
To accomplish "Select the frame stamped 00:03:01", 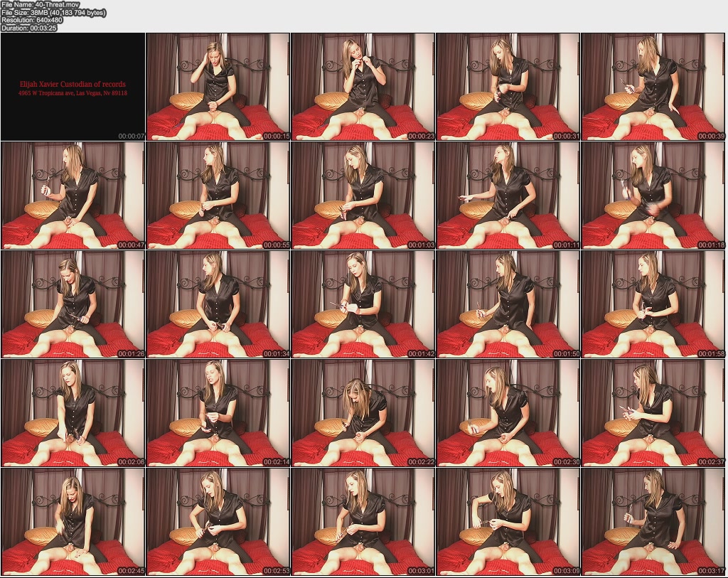I will pos(363,522).
